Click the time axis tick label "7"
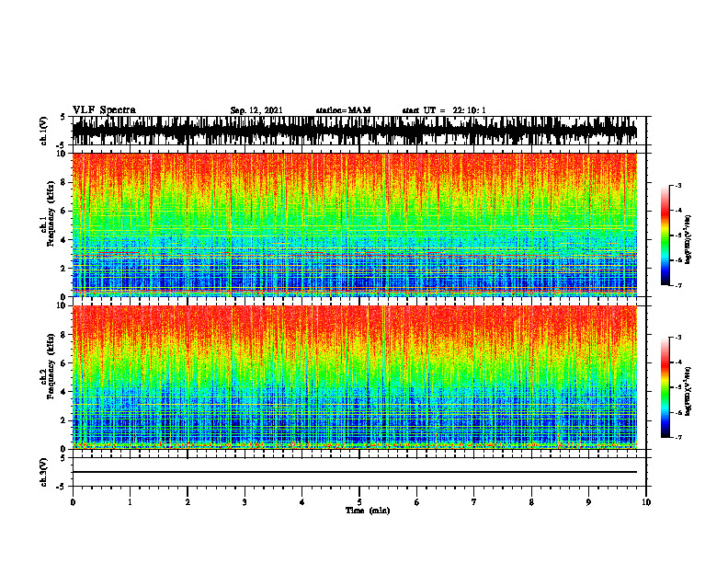This screenshot has width=728, height=563. [474, 502]
